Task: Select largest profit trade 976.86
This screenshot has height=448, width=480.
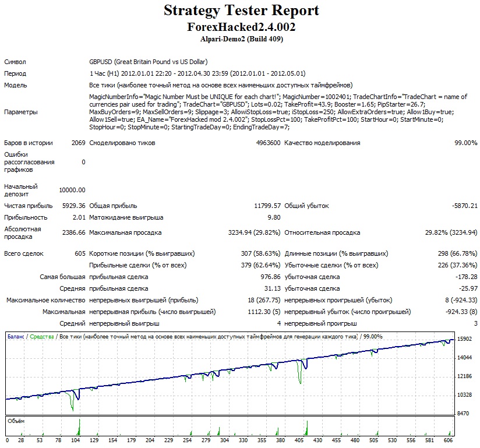Action: click(x=271, y=277)
